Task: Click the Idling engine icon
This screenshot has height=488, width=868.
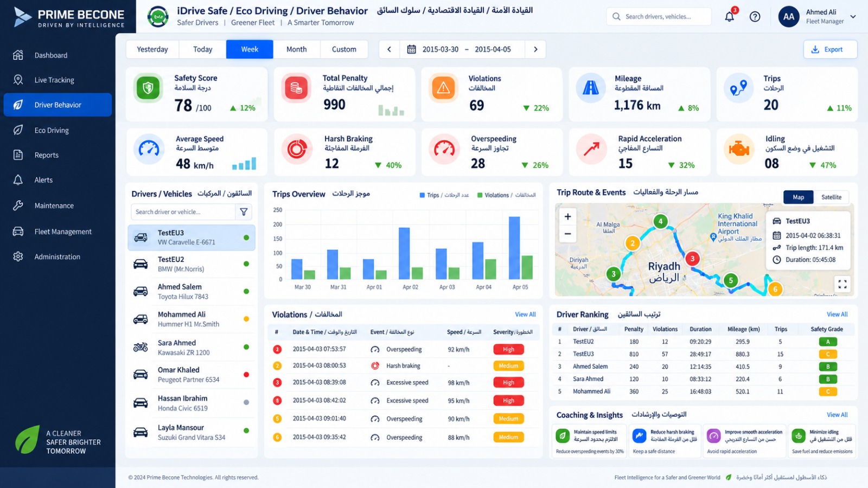Action: [739, 149]
